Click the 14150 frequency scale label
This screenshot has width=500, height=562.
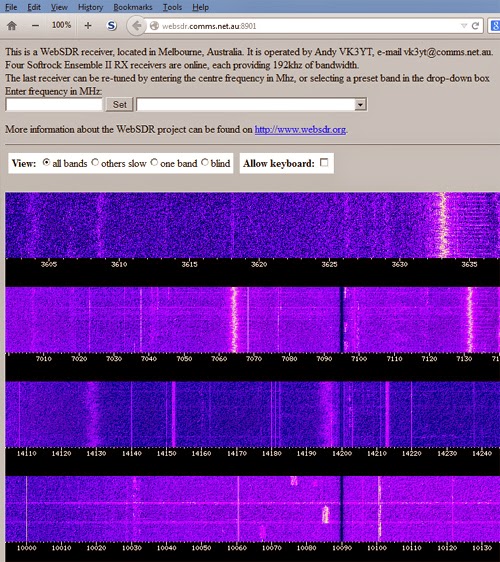166,453
